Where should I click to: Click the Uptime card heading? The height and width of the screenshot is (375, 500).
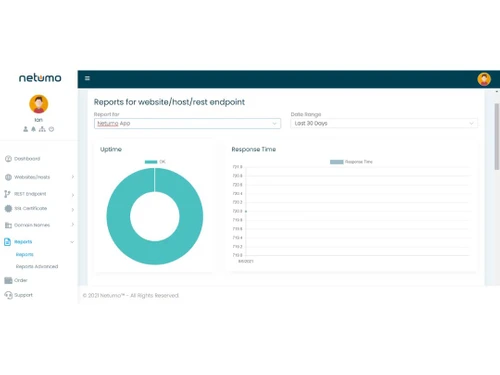tap(111, 149)
